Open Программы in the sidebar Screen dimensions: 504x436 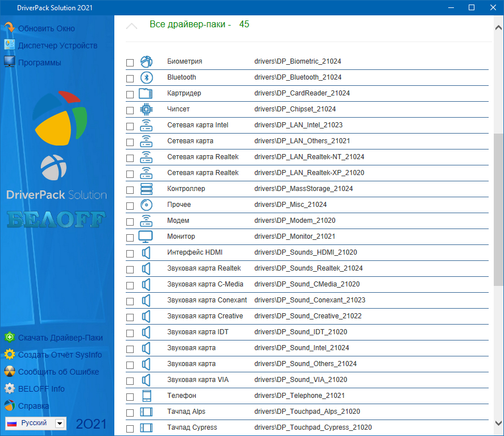pyautogui.click(x=39, y=63)
